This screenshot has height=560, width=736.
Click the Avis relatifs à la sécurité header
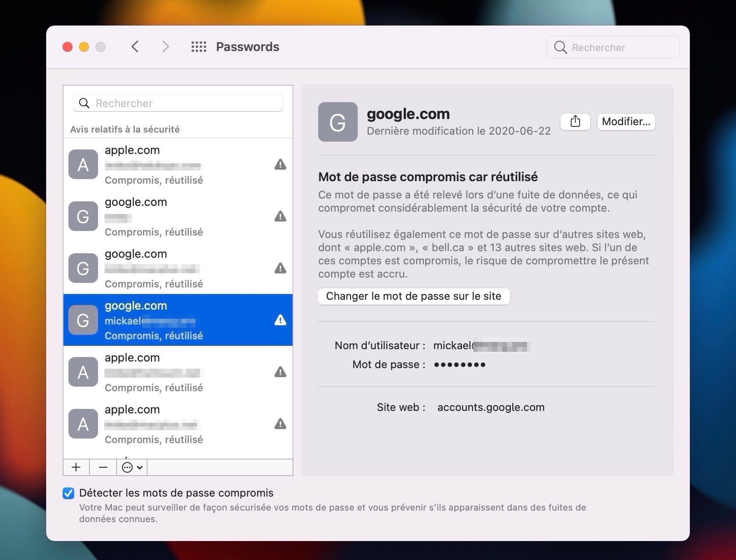(x=125, y=129)
